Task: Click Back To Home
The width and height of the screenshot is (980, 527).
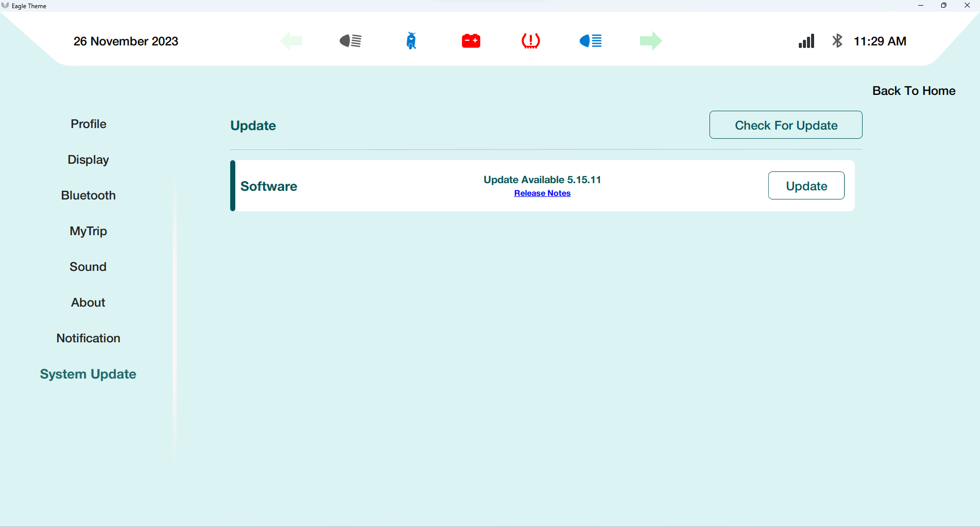Action: [x=914, y=91]
